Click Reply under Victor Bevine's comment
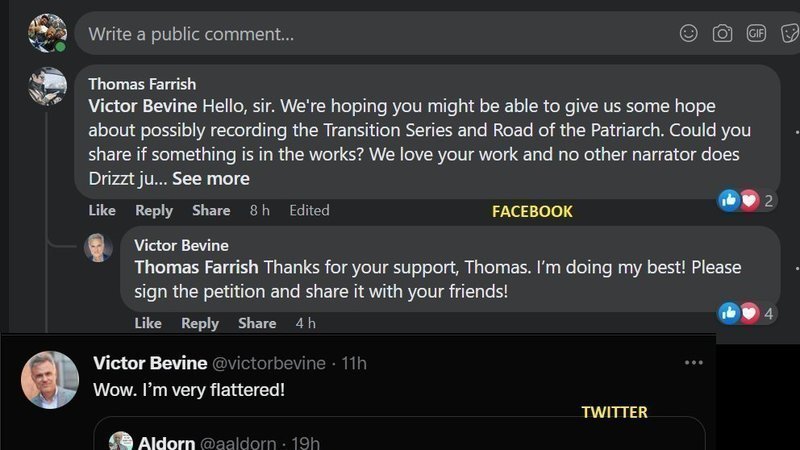Screen dimensions: 800x450 coord(200,323)
